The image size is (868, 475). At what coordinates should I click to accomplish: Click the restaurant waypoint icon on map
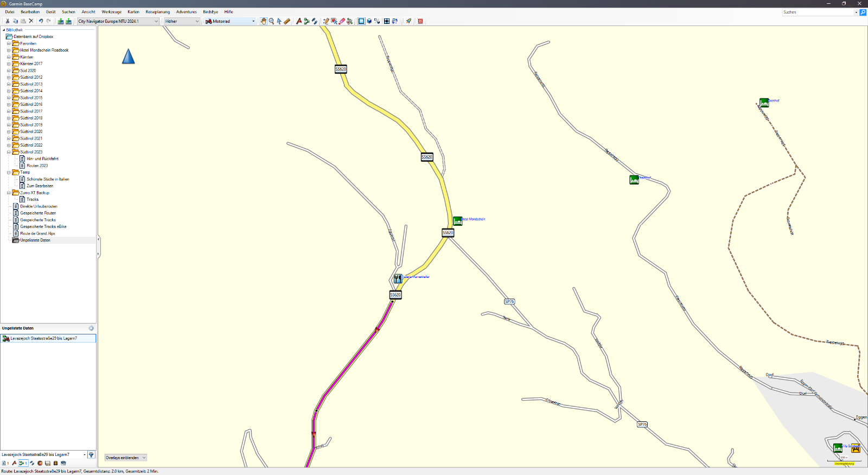pyautogui.click(x=398, y=278)
